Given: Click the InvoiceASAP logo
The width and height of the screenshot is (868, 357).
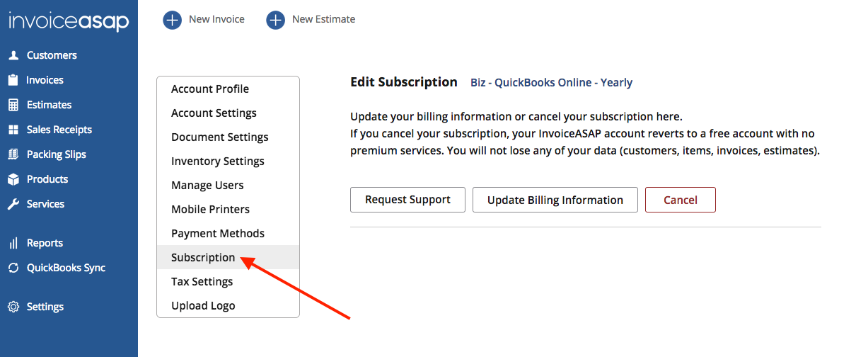Looking at the screenshot, I should [69, 21].
